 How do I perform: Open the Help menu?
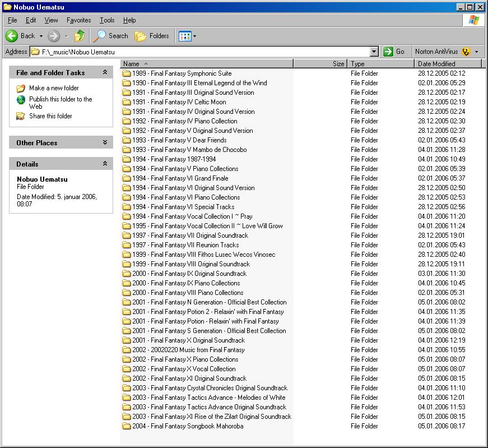tap(129, 20)
